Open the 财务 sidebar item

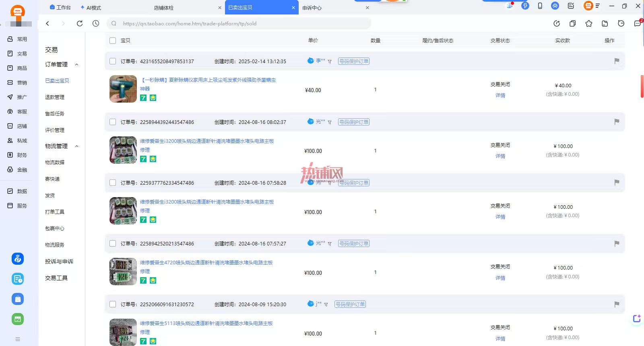[x=17, y=155]
